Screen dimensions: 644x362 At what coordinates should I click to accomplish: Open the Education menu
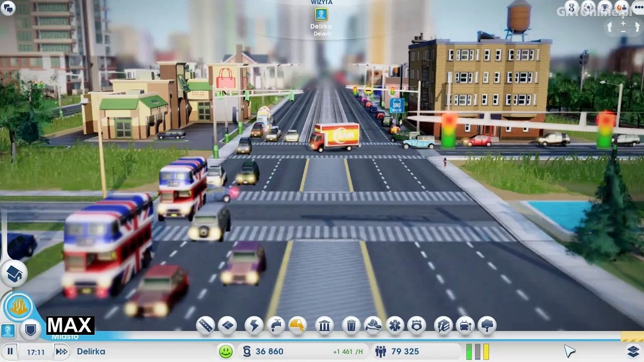pyautogui.click(x=443, y=326)
